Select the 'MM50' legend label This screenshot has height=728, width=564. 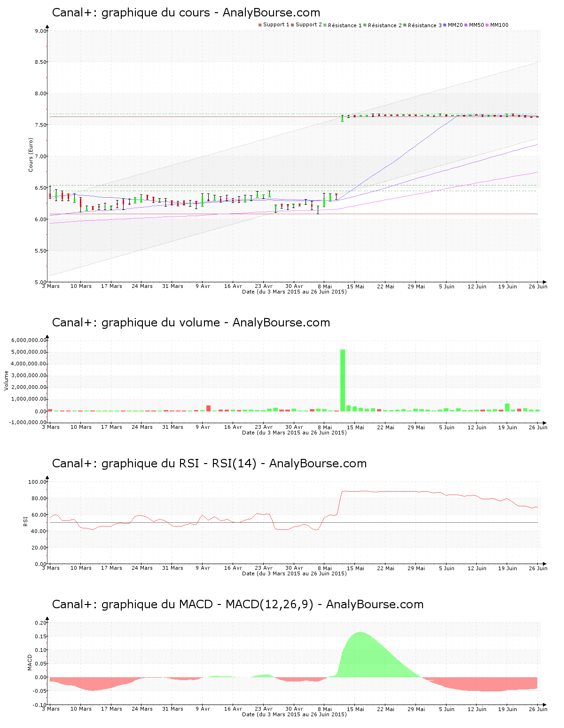(477, 25)
